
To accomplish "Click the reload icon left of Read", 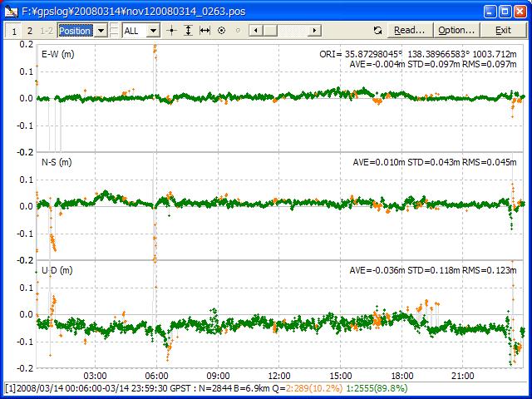I will (378, 30).
